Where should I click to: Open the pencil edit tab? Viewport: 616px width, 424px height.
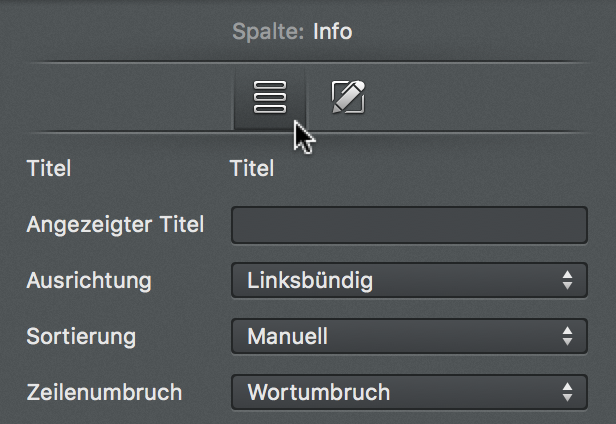[348, 97]
